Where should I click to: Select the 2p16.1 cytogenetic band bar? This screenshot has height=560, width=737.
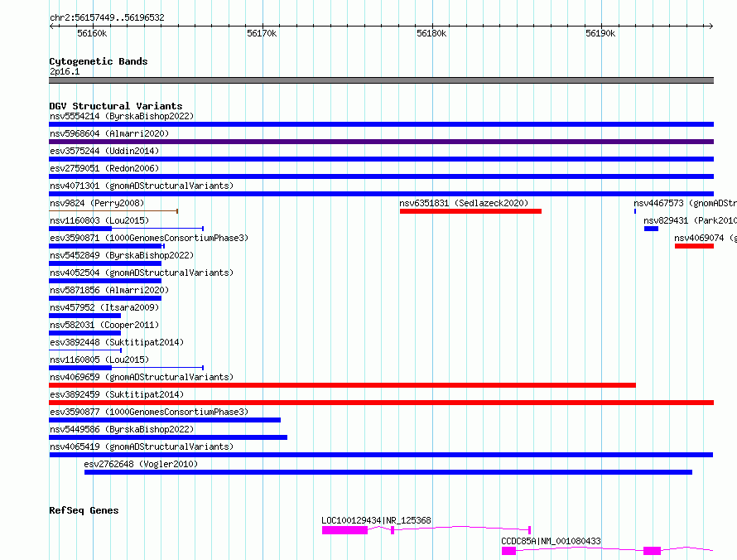coord(381,80)
